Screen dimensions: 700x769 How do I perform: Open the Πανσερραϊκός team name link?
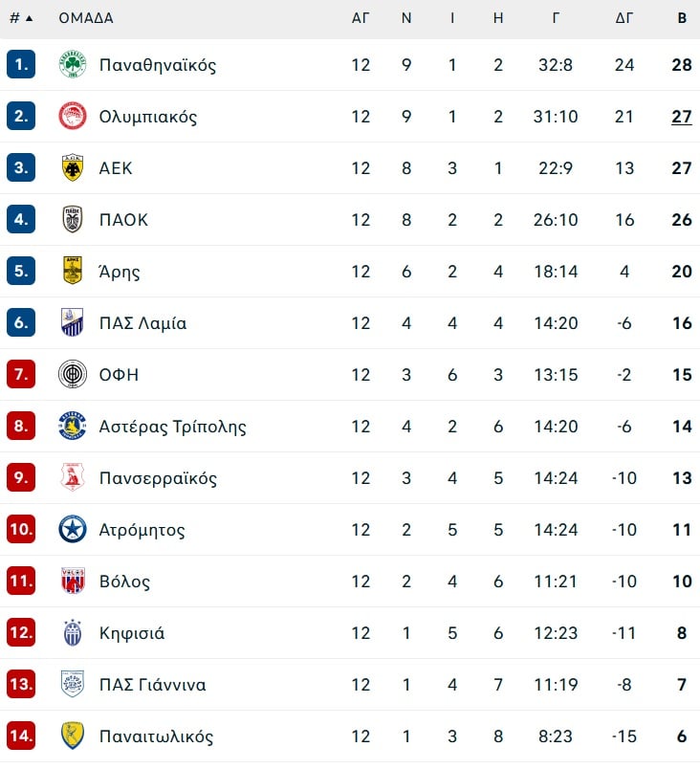click(158, 477)
